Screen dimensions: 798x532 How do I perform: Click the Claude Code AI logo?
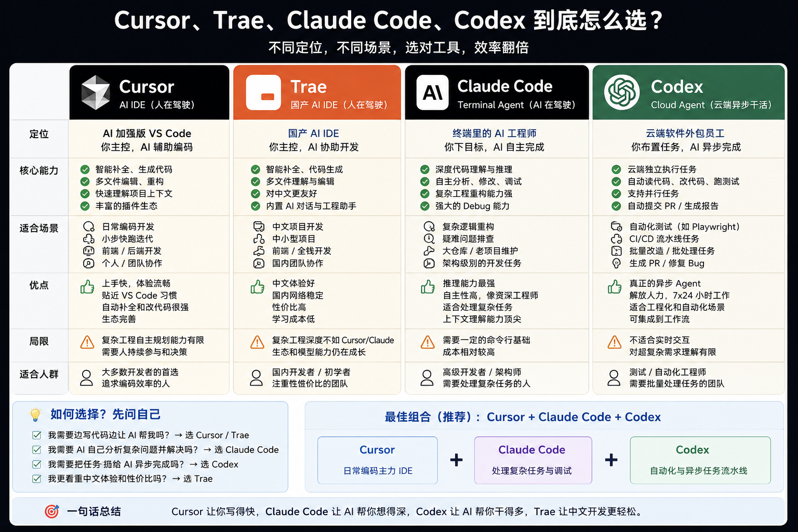(x=432, y=92)
